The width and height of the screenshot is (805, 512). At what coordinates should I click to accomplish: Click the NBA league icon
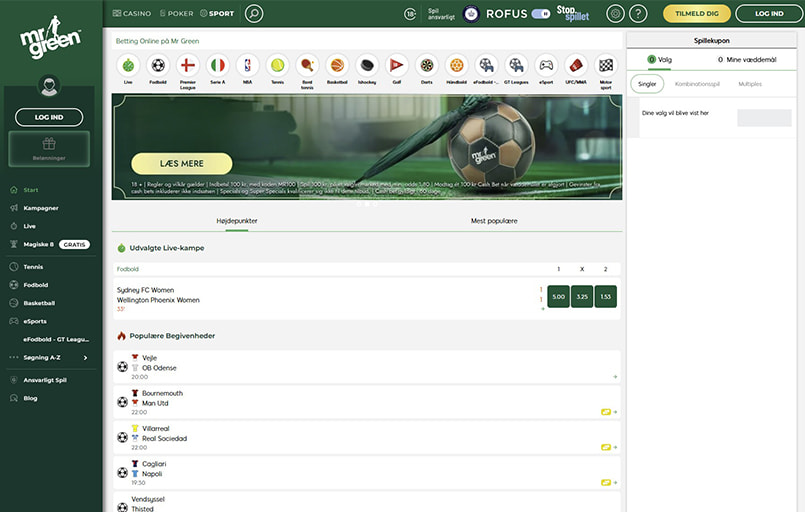click(x=247, y=65)
